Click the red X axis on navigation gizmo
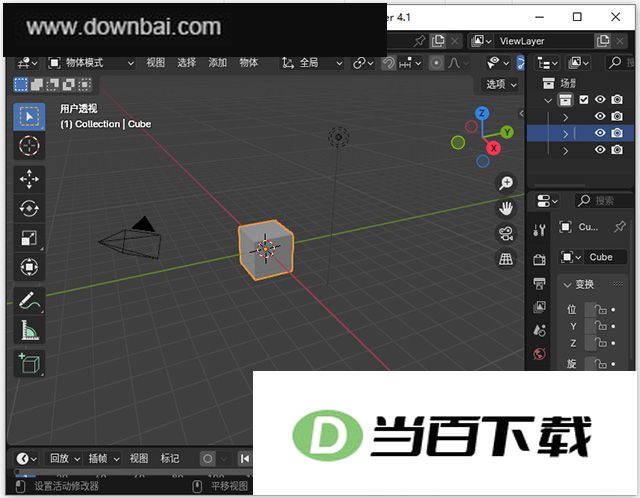The width and height of the screenshot is (640, 498). coord(493,148)
